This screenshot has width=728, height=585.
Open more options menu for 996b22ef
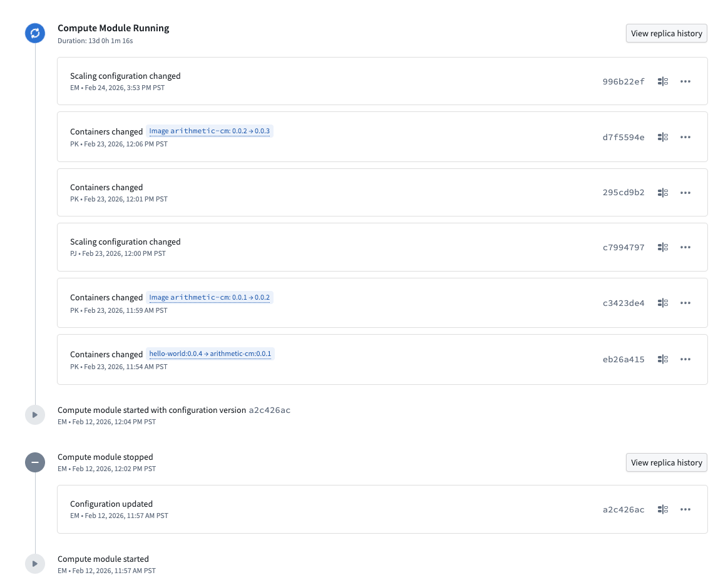(685, 81)
